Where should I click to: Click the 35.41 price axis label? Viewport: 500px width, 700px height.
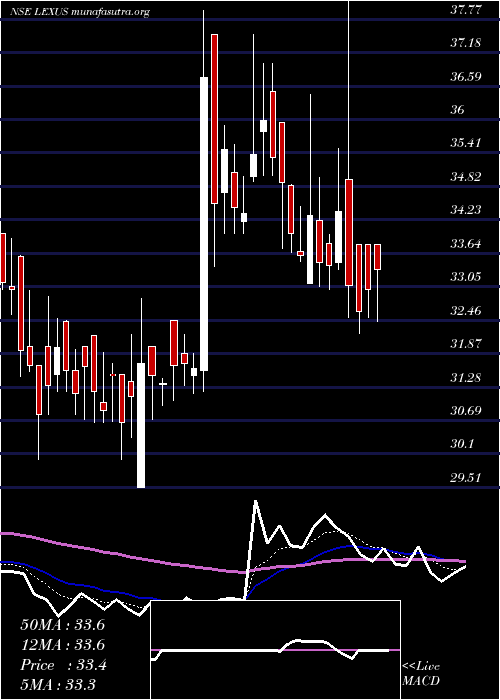466,143
